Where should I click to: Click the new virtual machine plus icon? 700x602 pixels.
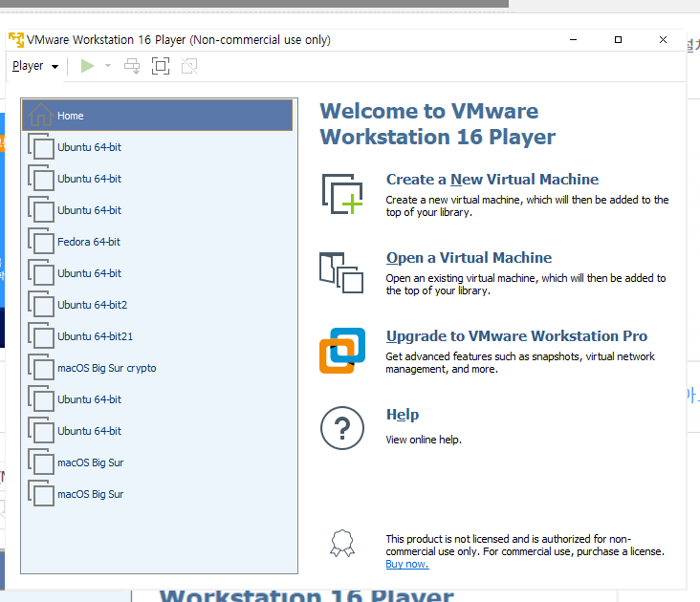tap(342, 194)
